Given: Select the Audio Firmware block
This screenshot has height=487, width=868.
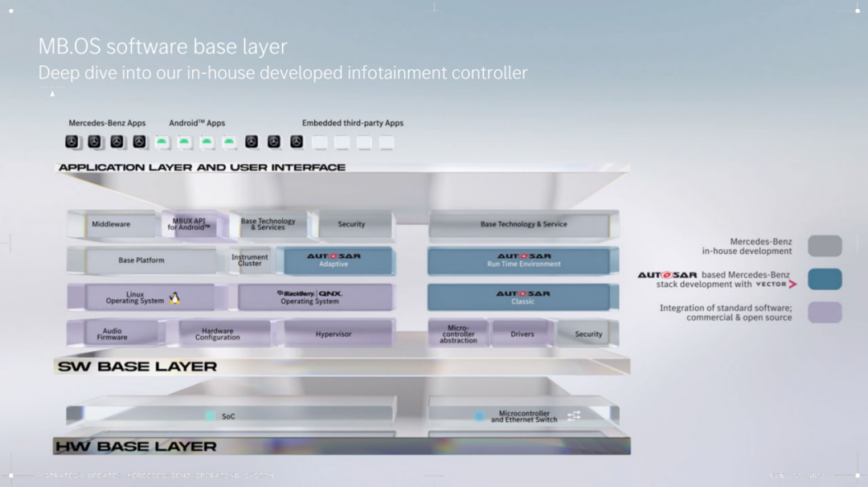Looking at the screenshot, I should click(x=115, y=334).
